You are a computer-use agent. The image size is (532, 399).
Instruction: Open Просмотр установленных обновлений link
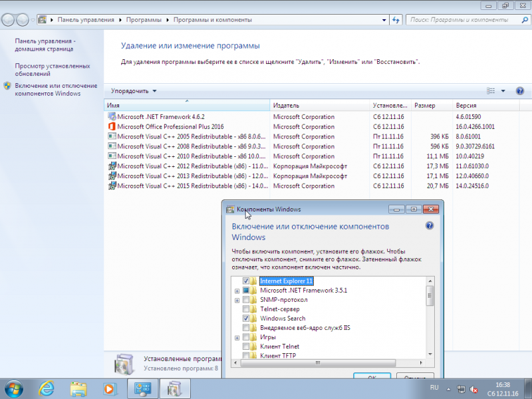point(53,70)
